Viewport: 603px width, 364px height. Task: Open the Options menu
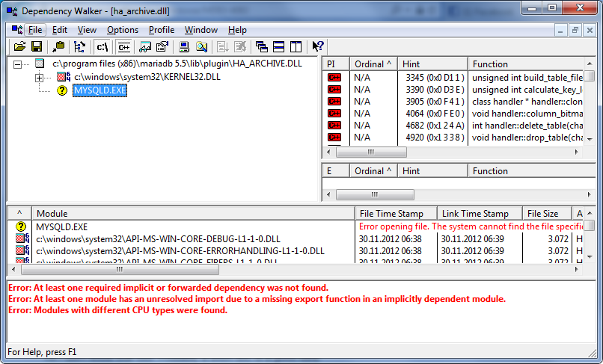click(x=123, y=30)
